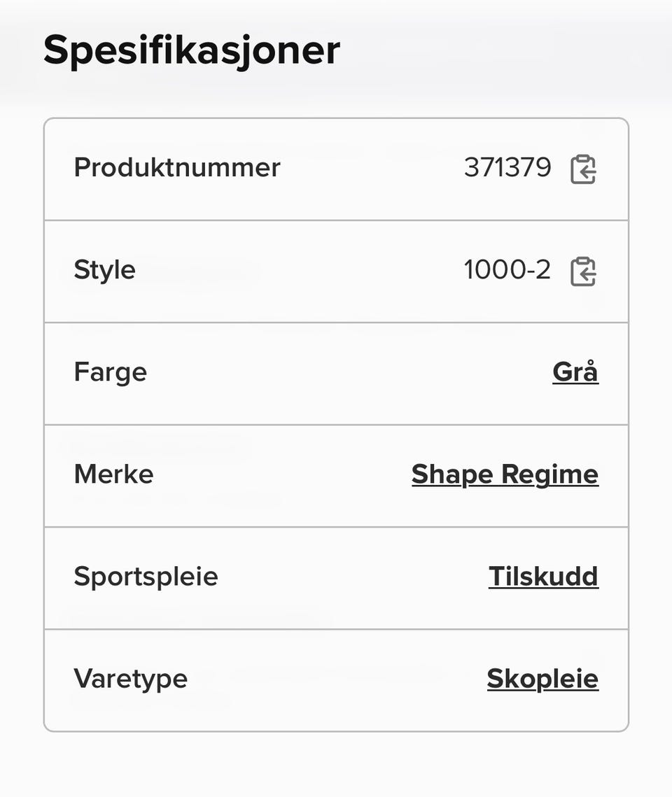
Task: Select the Style label text
Action: coord(104,270)
